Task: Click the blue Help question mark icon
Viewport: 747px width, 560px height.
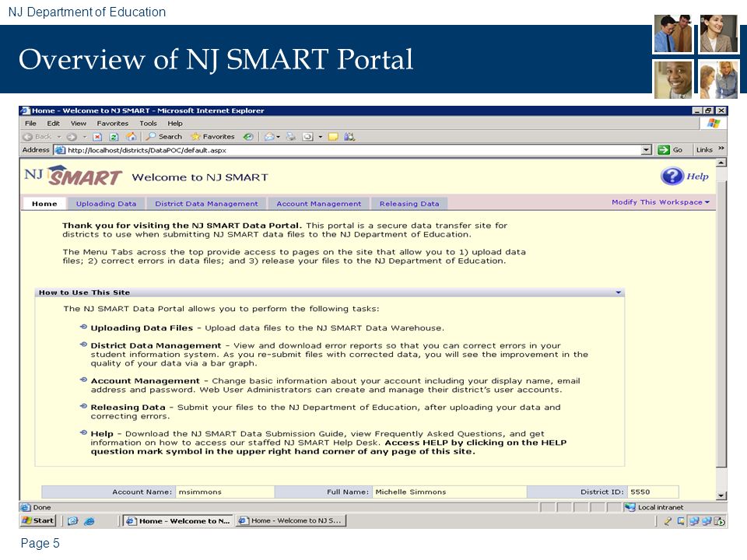Action: coord(672,177)
